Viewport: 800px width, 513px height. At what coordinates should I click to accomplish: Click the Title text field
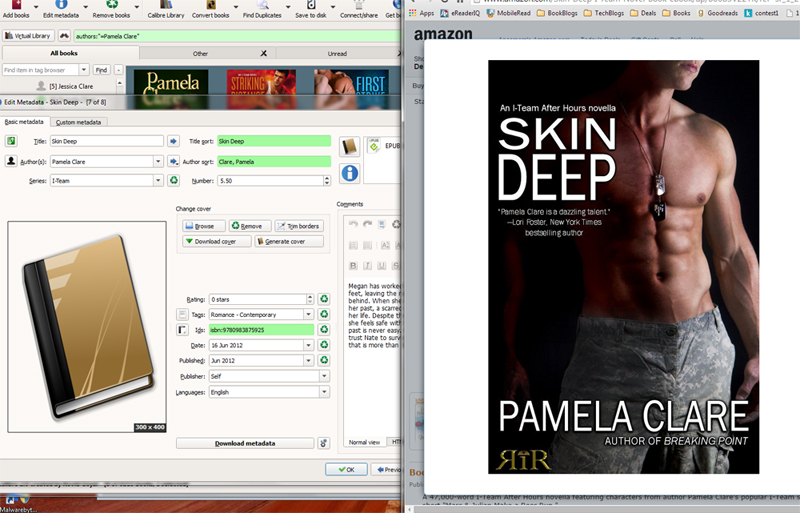(x=105, y=142)
